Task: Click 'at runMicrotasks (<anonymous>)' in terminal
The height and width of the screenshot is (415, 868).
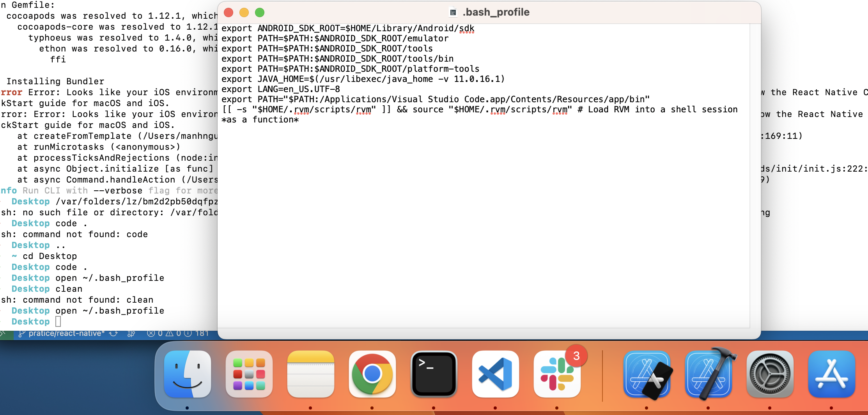Action: click(x=99, y=147)
